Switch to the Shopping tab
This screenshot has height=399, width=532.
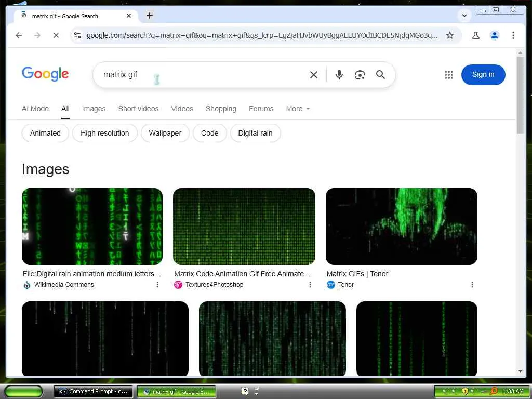221,109
